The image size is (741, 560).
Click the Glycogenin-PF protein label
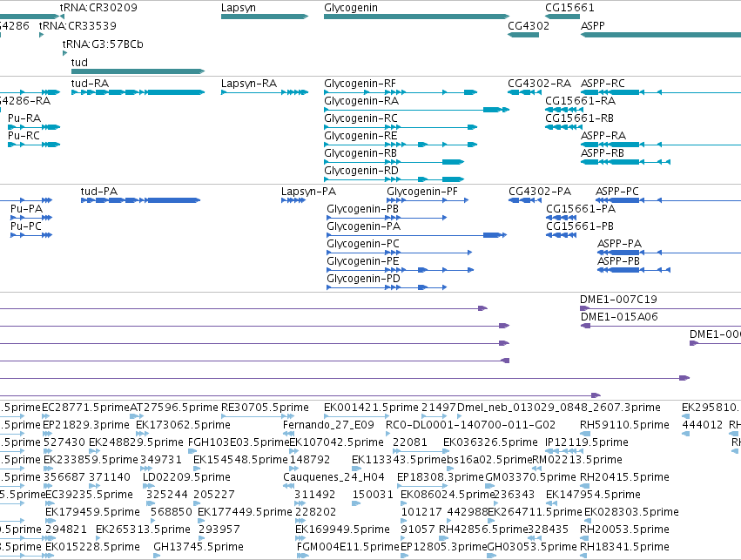click(x=422, y=192)
